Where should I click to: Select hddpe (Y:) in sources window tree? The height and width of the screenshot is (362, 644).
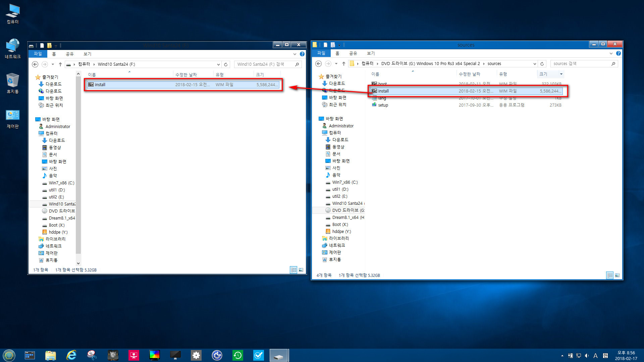(x=341, y=232)
